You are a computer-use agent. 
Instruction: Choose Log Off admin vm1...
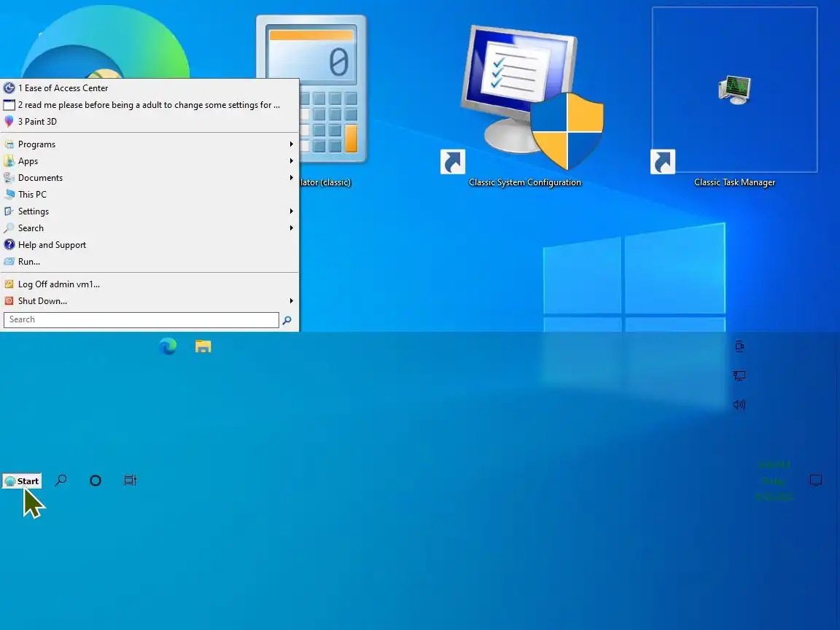(149, 284)
